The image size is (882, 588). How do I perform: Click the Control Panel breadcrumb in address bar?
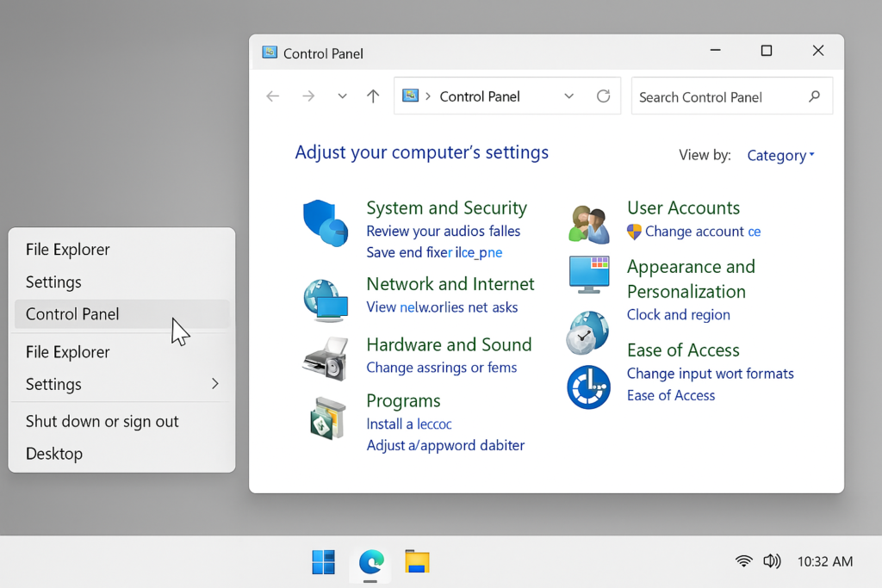click(x=480, y=96)
